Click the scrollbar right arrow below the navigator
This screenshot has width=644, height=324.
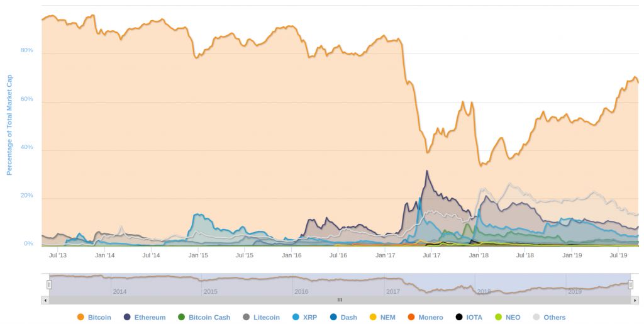635,300
